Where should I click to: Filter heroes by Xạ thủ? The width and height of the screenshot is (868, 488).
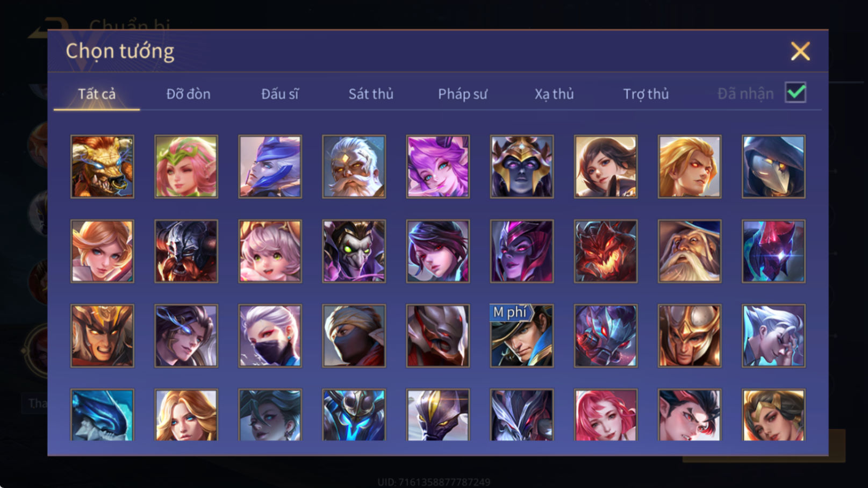pos(554,94)
